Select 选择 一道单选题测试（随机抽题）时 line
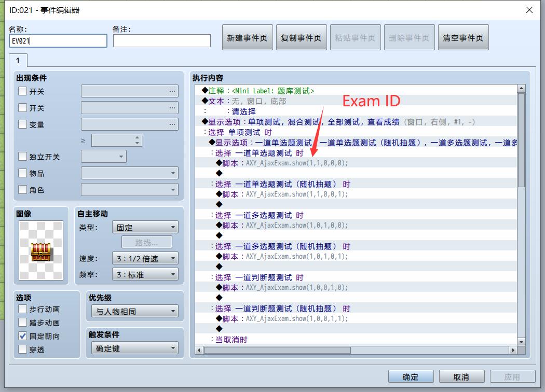 356,184
